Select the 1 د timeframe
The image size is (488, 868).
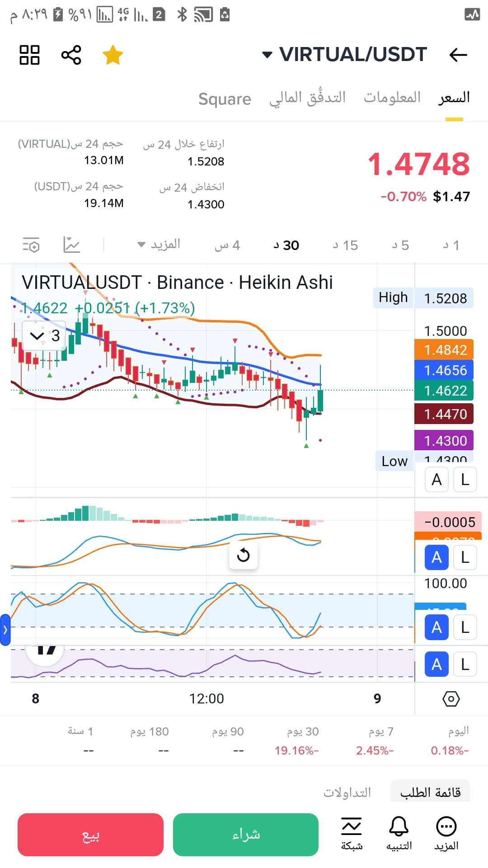pyautogui.click(x=451, y=245)
